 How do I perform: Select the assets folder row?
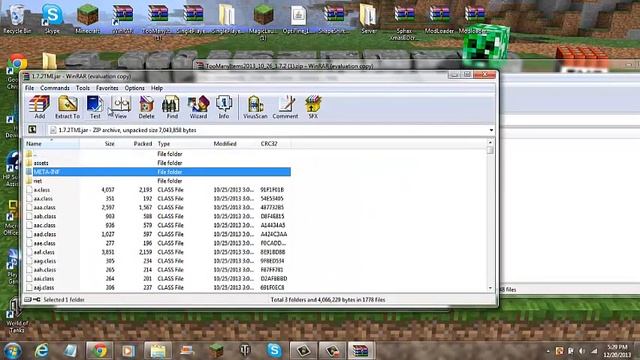tap(158, 163)
